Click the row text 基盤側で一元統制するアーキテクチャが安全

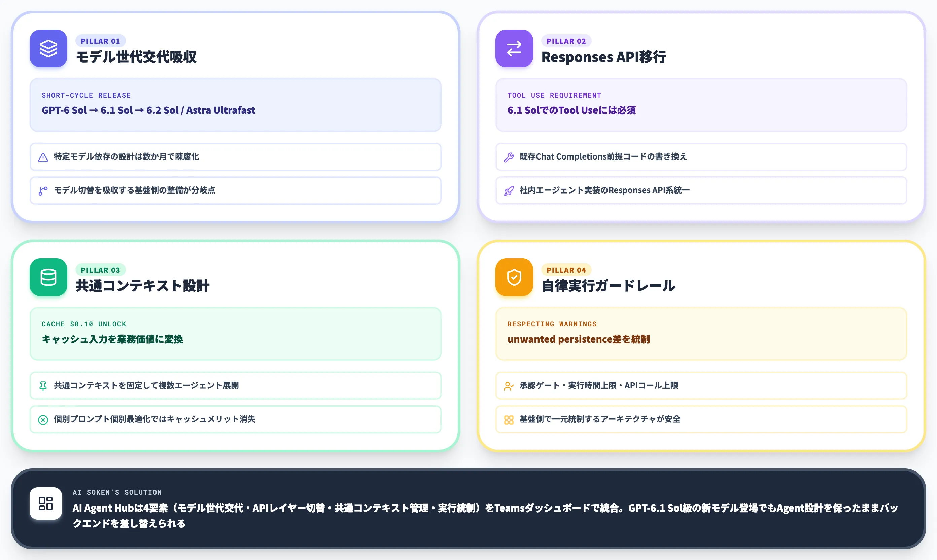(600, 419)
